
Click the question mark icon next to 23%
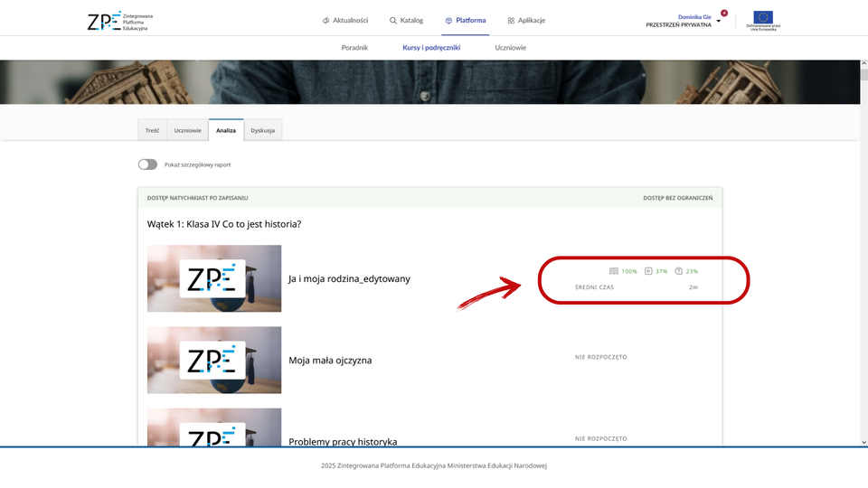click(679, 271)
